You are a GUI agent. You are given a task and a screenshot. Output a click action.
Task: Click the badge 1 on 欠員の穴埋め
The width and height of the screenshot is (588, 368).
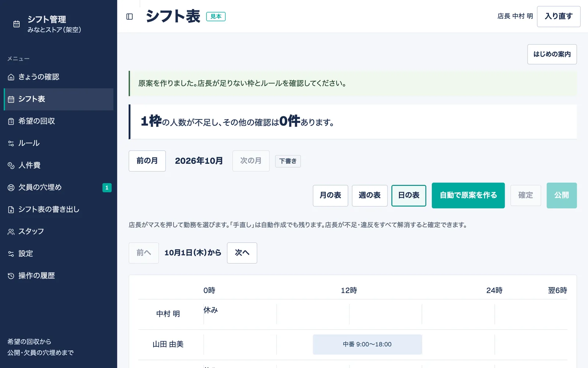[107, 188]
